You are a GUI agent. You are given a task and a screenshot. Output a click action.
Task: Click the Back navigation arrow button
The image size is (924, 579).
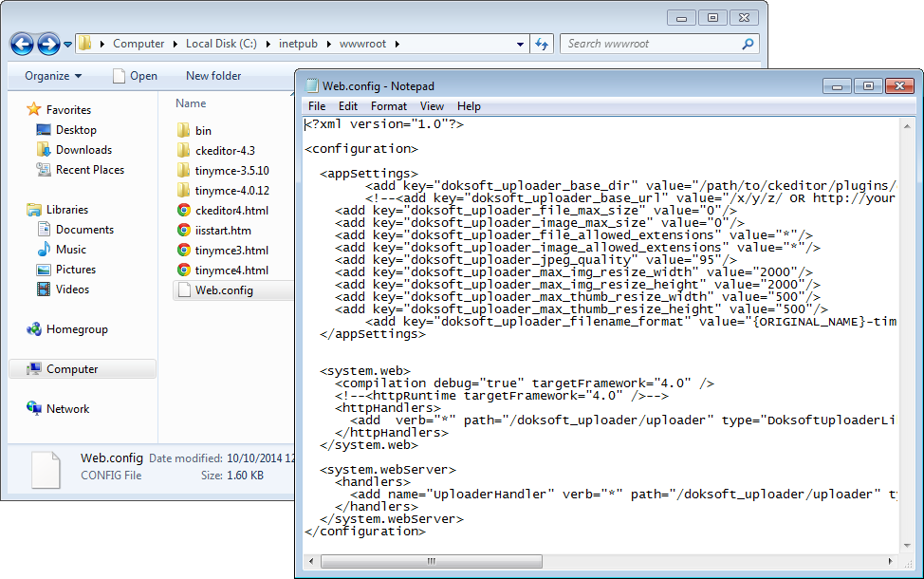[22, 44]
